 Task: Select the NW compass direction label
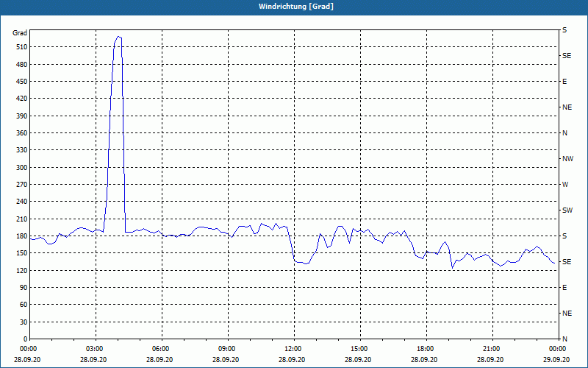coord(567,159)
